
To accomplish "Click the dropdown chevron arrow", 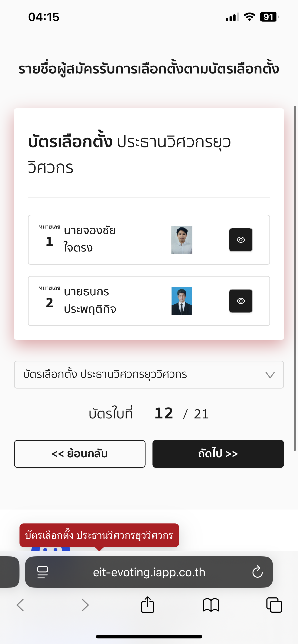I will pyautogui.click(x=270, y=375).
